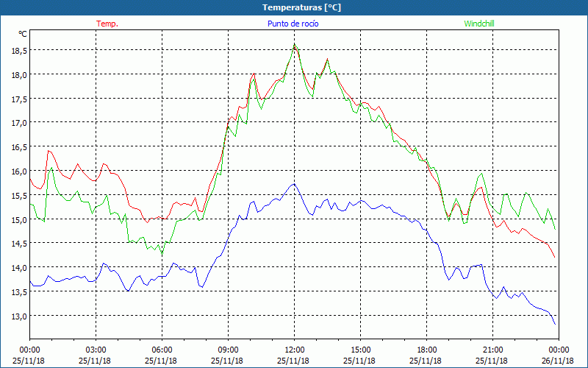Viewport: 588px width, 368px height.
Task: Click the 21:00 time axis label
Action: (492, 350)
